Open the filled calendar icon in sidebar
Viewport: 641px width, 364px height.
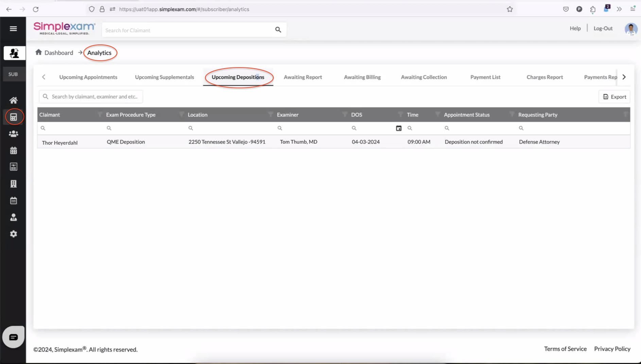tap(14, 150)
